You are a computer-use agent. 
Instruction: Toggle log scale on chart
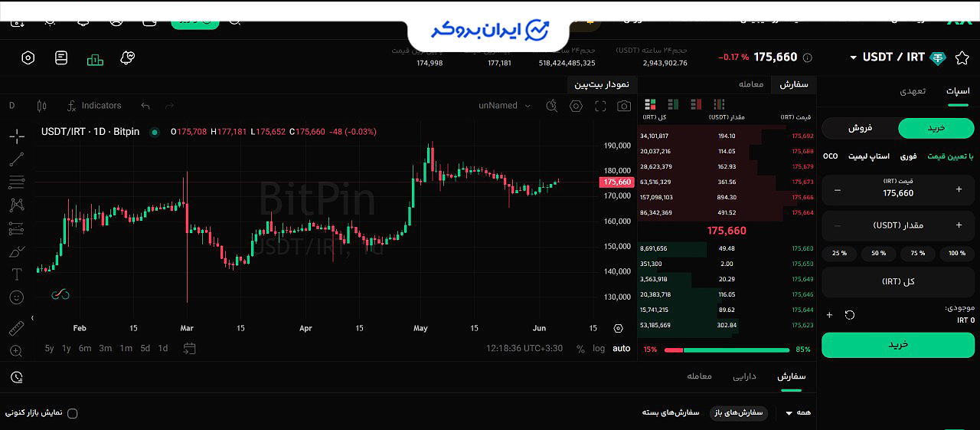coord(599,349)
